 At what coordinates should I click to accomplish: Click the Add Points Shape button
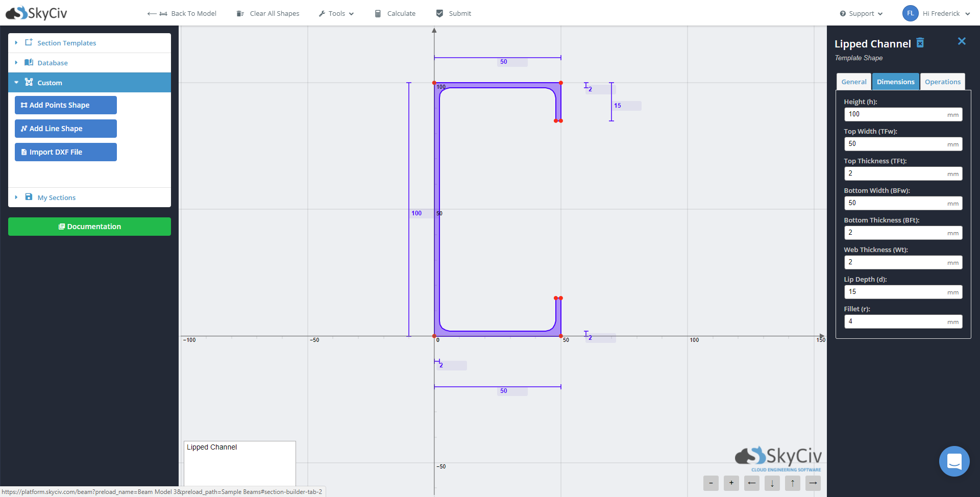click(x=66, y=105)
